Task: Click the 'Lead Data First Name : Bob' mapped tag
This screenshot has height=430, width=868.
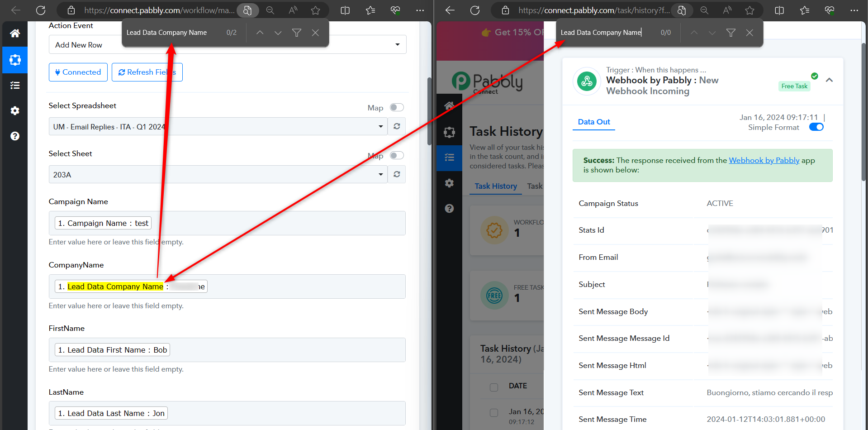Action: (113, 350)
